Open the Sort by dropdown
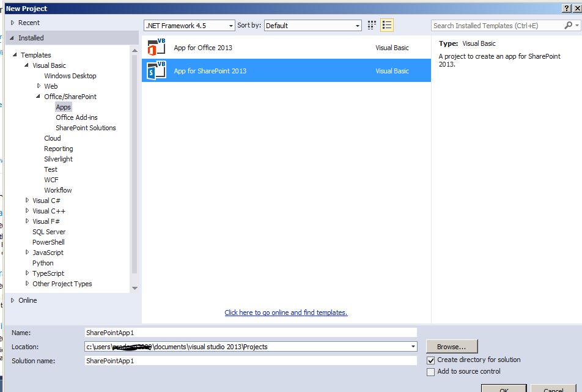582x392 pixels. click(358, 25)
